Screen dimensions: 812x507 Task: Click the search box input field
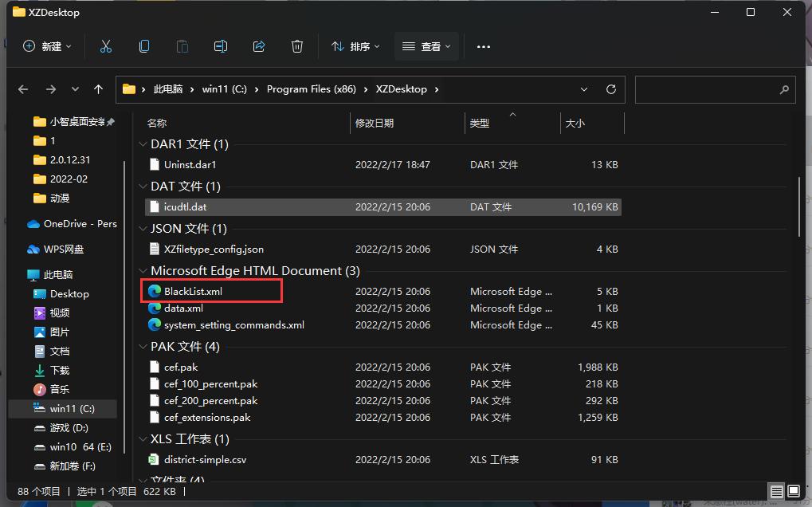(x=705, y=89)
